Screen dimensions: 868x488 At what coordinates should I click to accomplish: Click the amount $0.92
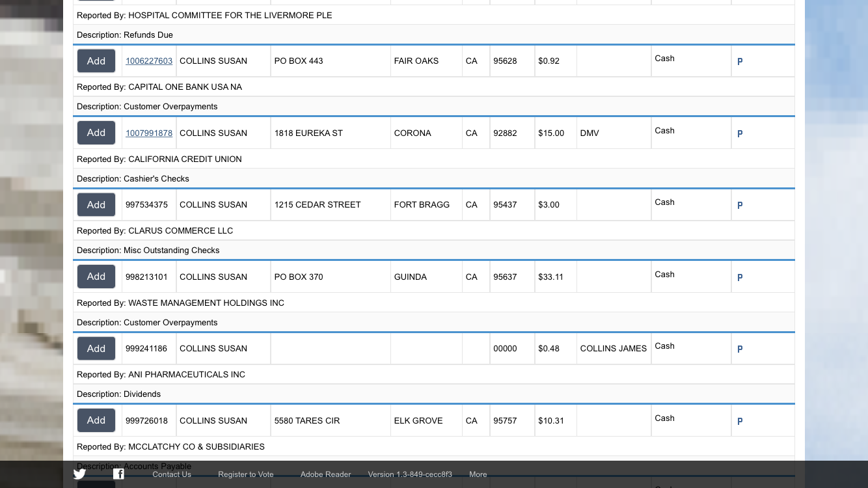(549, 61)
